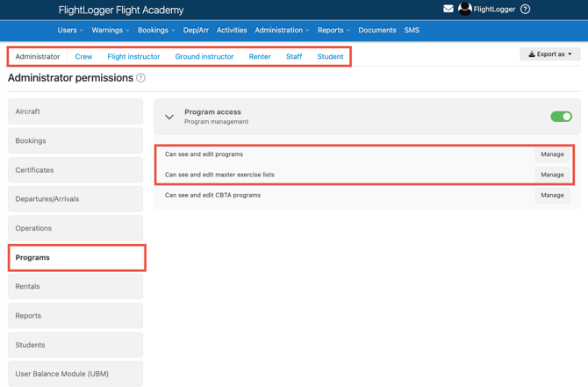Open the Export as dropdown
The height and width of the screenshot is (387, 588).
click(x=550, y=54)
